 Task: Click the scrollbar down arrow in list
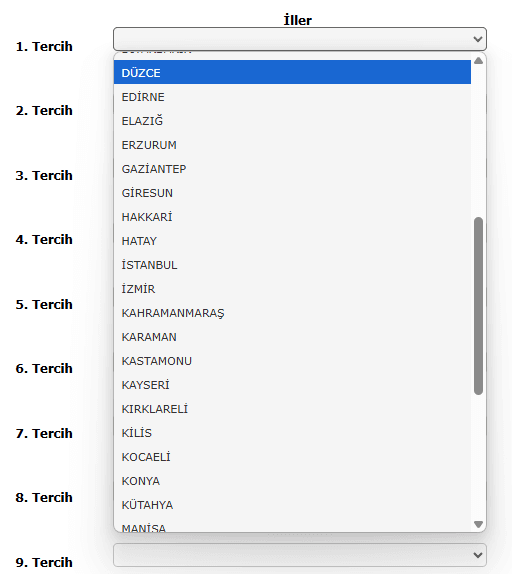coord(478,524)
